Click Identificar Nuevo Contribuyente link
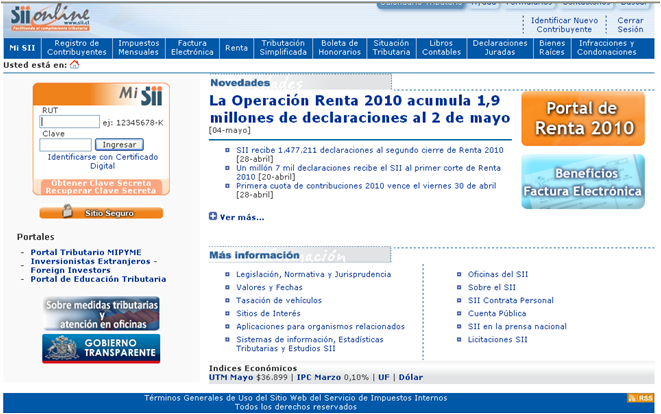The height and width of the screenshot is (414, 661). pos(564,25)
